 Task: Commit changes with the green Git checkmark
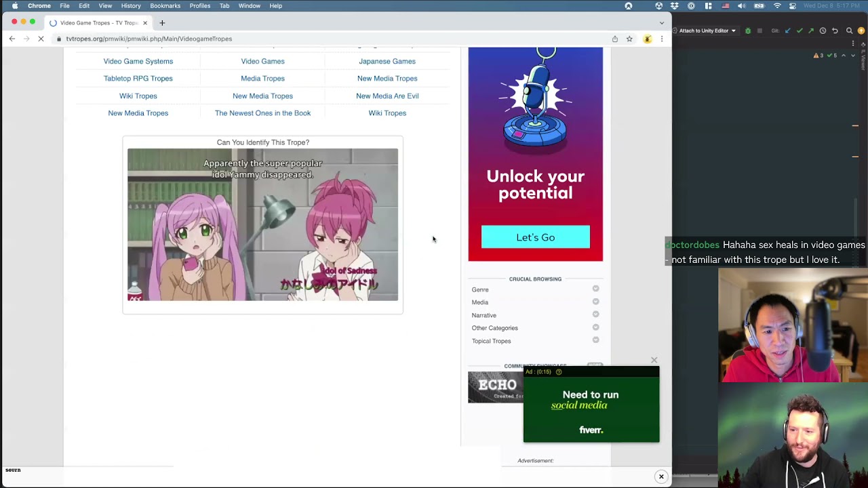(800, 30)
